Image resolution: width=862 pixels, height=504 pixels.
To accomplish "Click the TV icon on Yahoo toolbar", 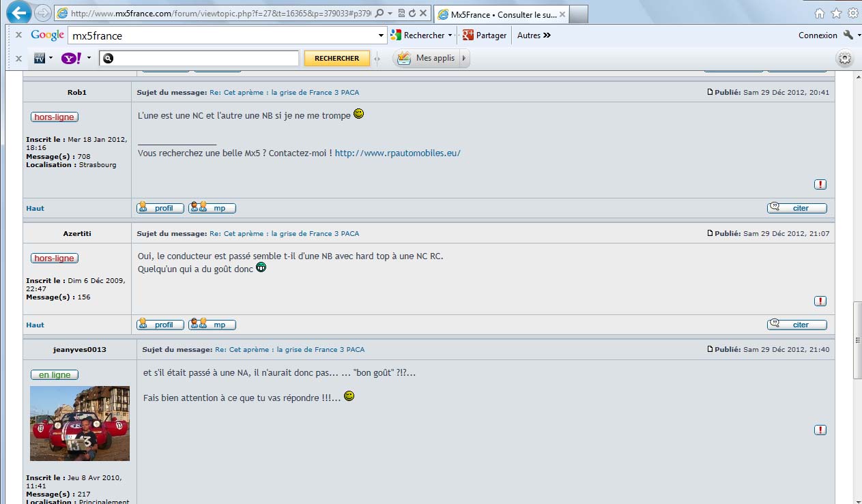I will tap(40, 58).
